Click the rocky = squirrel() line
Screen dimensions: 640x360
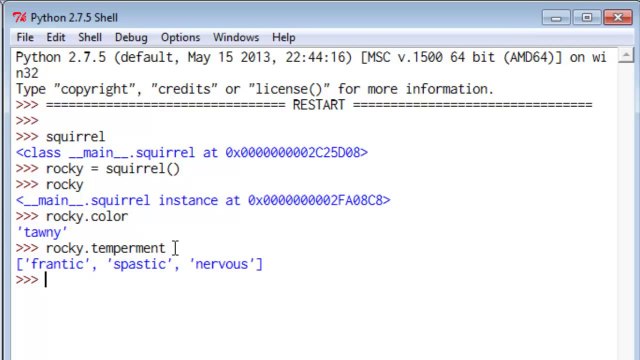[113, 169]
